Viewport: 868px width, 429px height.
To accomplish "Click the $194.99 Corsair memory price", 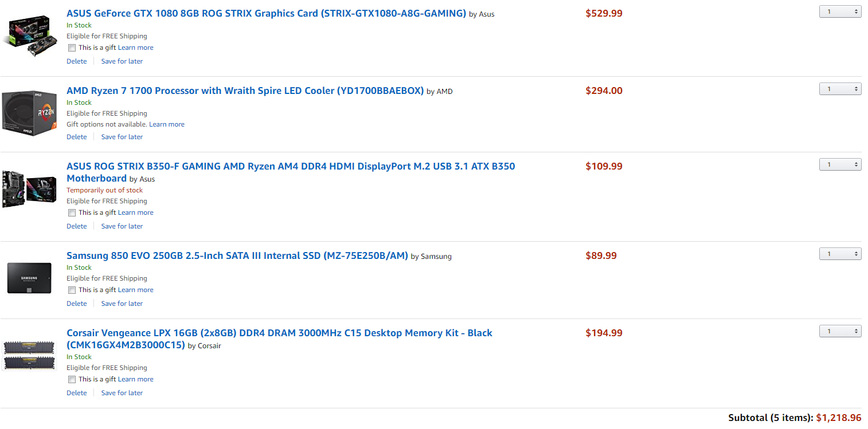I will pyautogui.click(x=604, y=333).
